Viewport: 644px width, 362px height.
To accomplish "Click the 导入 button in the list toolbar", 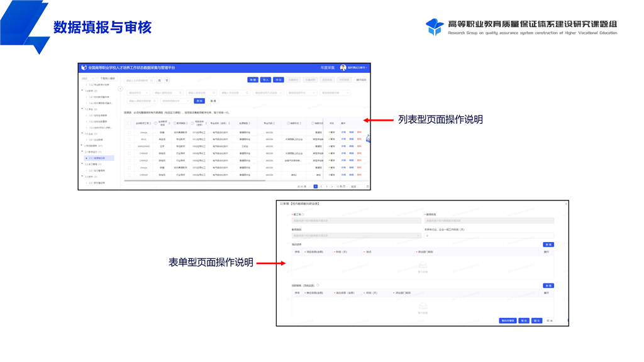I will coord(265,80).
